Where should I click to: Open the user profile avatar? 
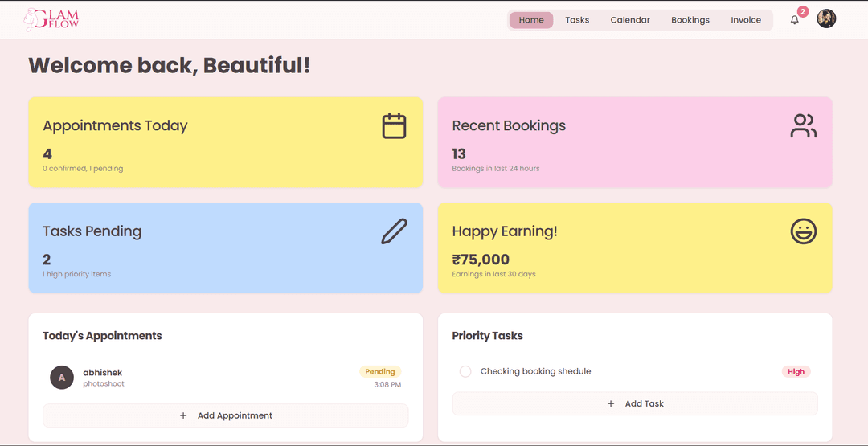coord(826,19)
